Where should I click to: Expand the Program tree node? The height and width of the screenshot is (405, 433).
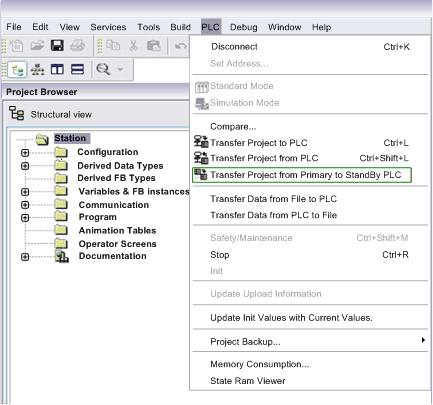pyautogui.click(x=25, y=218)
